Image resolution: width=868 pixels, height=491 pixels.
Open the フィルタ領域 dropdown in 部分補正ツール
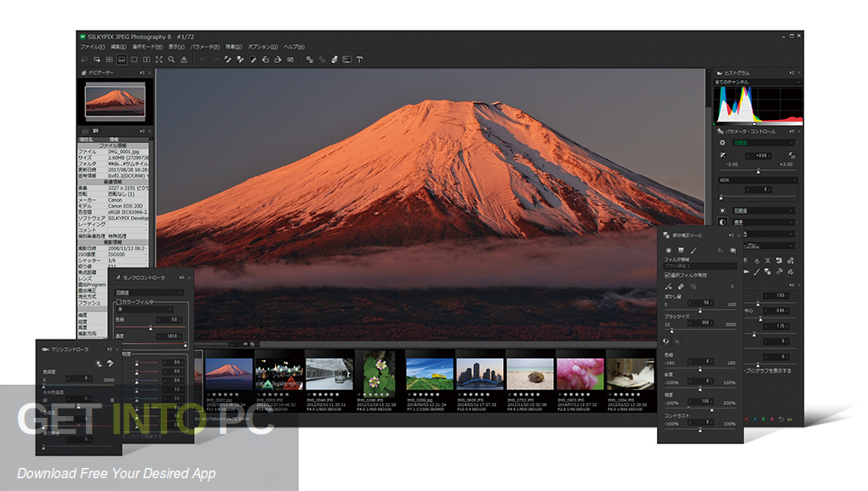click(x=700, y=266)
